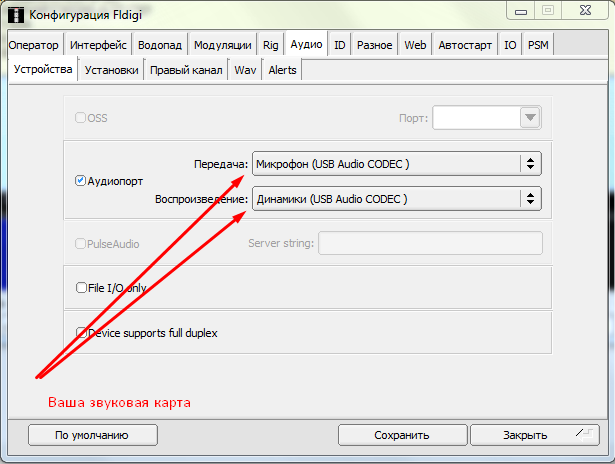Viewport: 615px width, 464px height.
Task: Enable the File I/O only checkbox
Action: coord(82,288)
